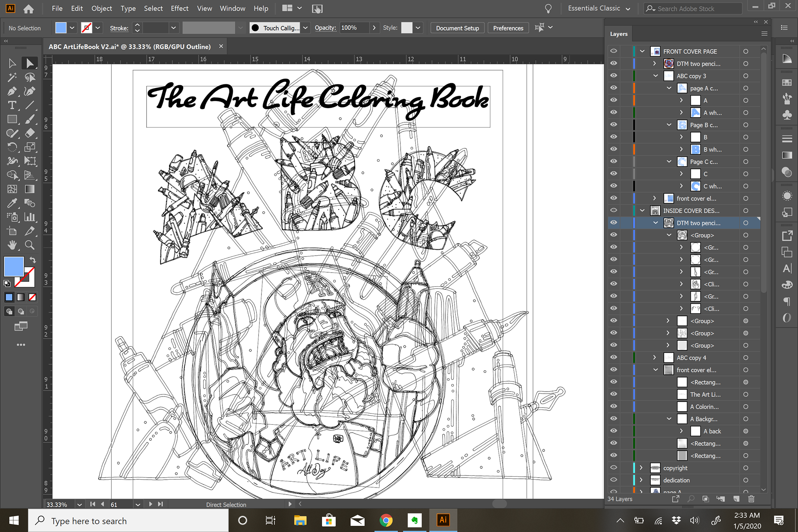Delete selection with trash icon
The width and height of the screenshot is (798, 532).
tap(751, 499)
